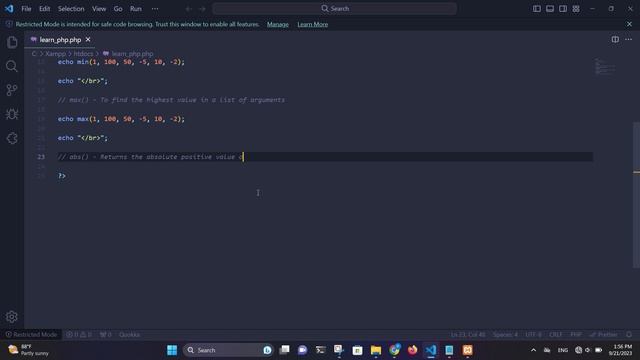Click Ln 23, Col position indicator

[468, 335]
